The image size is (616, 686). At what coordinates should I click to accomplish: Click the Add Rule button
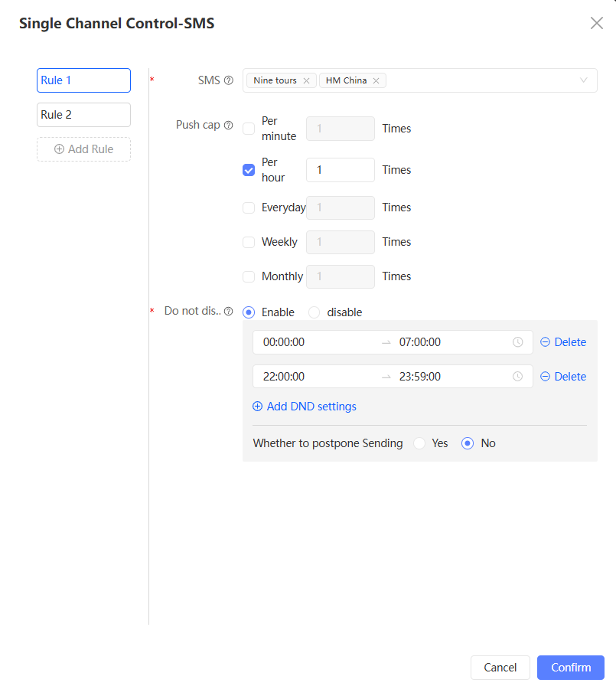point(83,149)
